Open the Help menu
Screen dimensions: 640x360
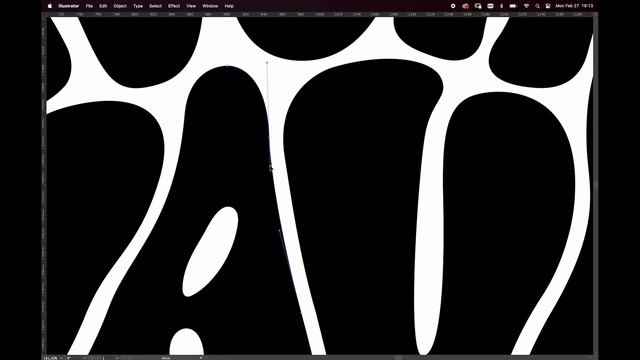pyautogui.click(x=229, y=6)
